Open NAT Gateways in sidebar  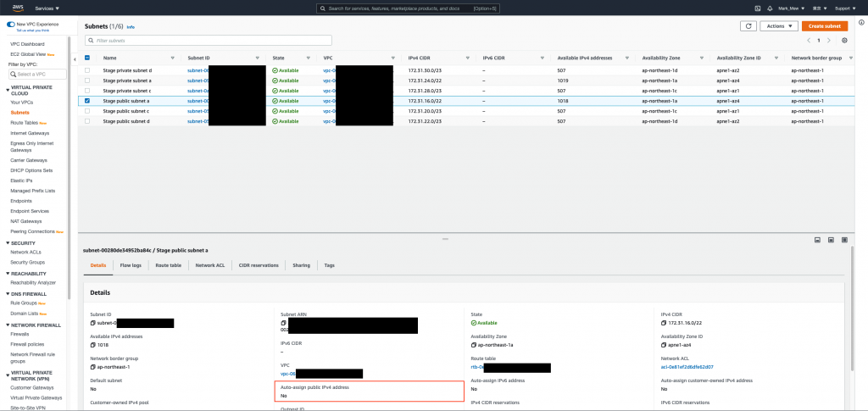point(26,221)
